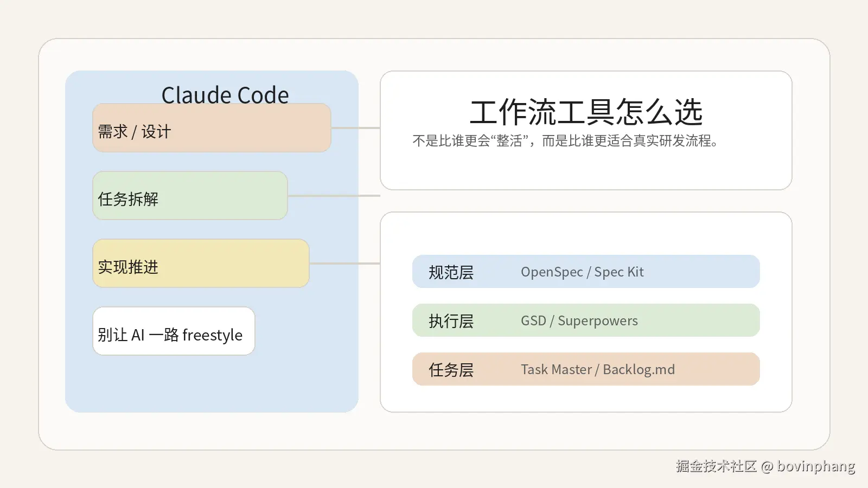The height and width of the screenshot is (488, 868).
Task: Click the text "Task Master / Backlog.md"
Action: (598, 370)
